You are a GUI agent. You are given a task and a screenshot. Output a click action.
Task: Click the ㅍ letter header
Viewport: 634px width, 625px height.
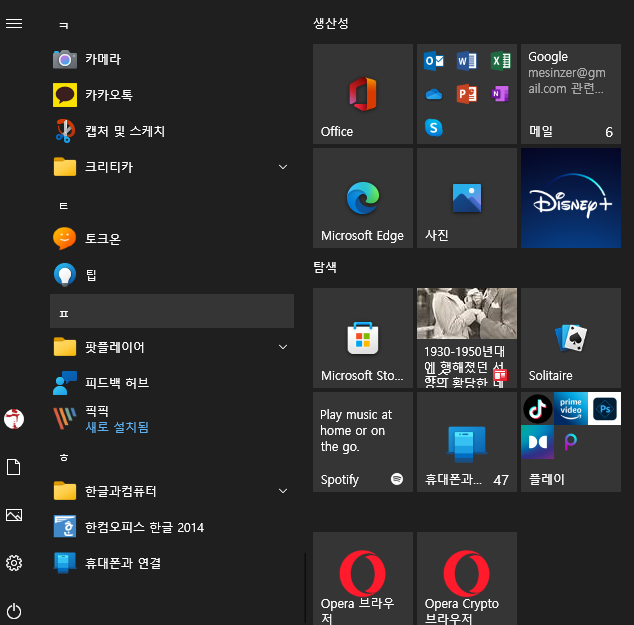point(172,311)
